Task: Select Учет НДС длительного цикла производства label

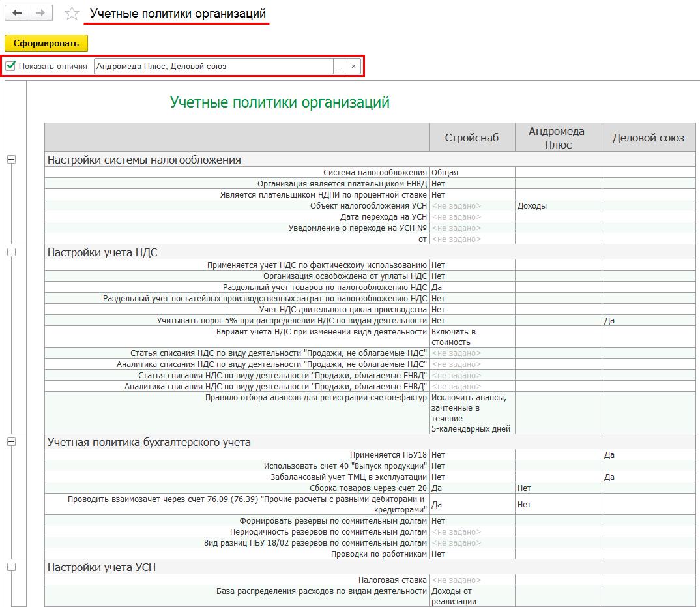Action: (x=343, y=310)
